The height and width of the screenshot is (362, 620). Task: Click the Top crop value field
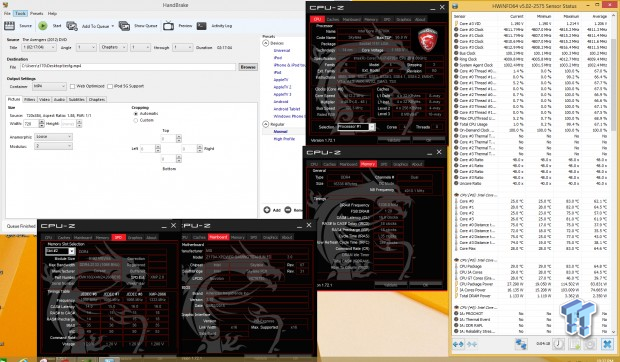click(168, 138)
